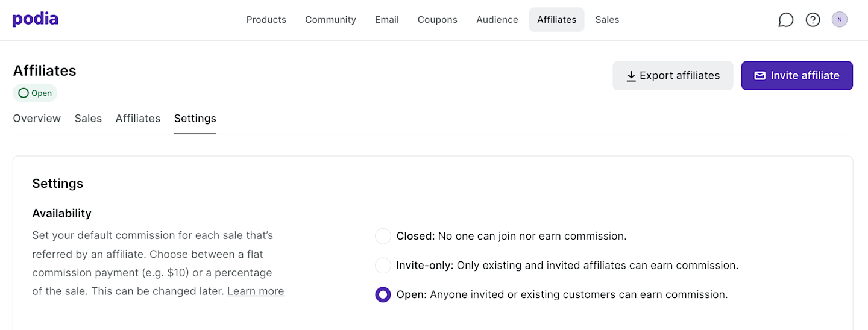Open Sales in top navigation

coord(607,20)
